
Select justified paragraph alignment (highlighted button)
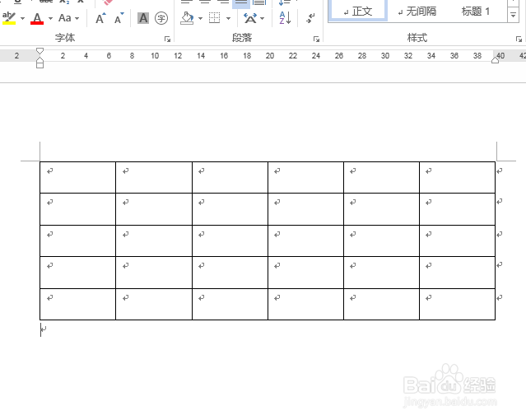coord(241,3)
